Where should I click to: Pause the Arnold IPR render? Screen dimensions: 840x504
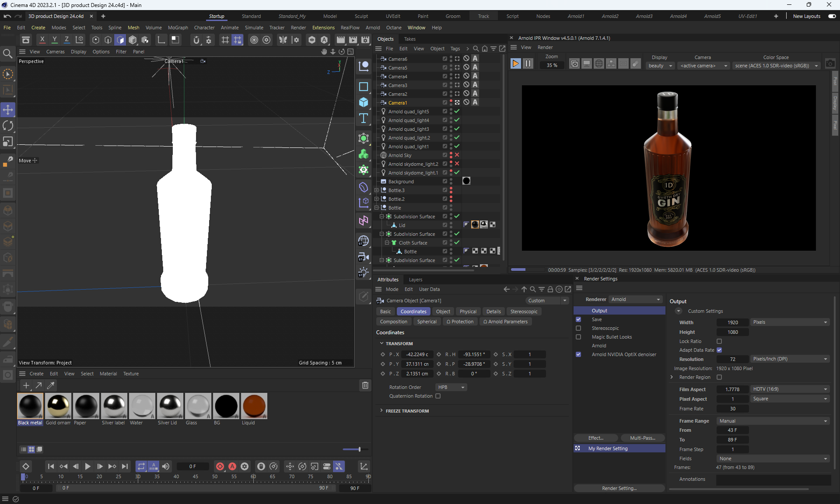coord(528,64)
